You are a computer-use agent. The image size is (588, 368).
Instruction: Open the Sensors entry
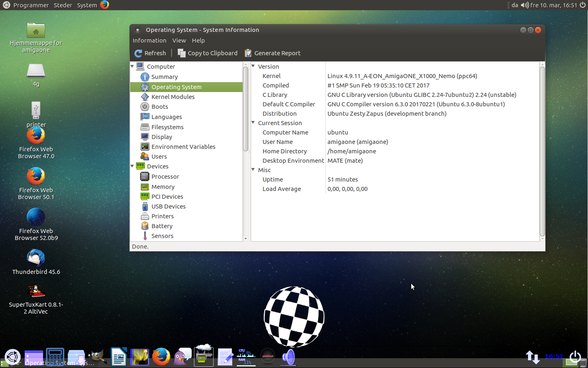pos(162,236)
